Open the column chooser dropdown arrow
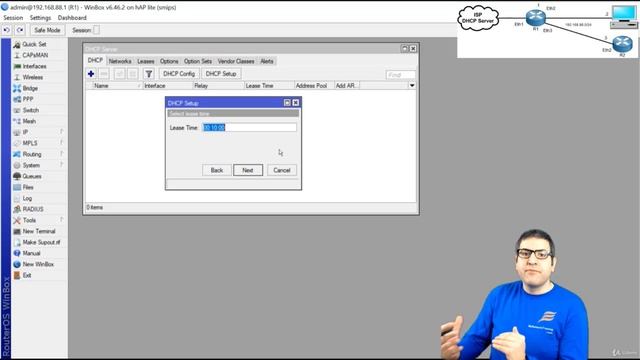Viewport: 640px width, 360px height. [x=412, y=86]
